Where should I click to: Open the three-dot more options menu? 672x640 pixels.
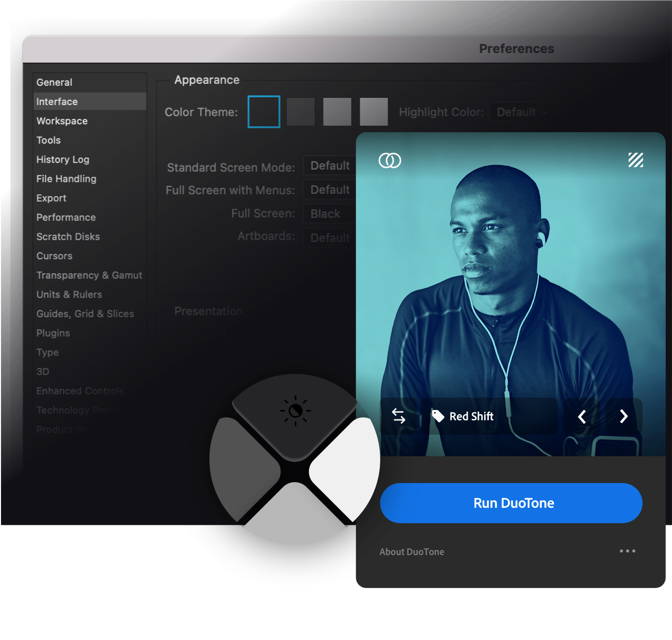click(x=627, y=551)
